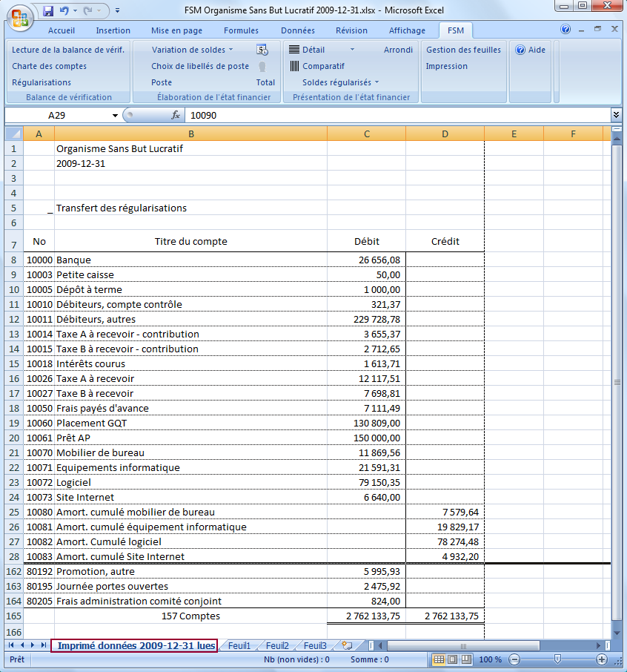Switch to Normal view in the status bar
The image size is (627, 672).
click(439, 659)
